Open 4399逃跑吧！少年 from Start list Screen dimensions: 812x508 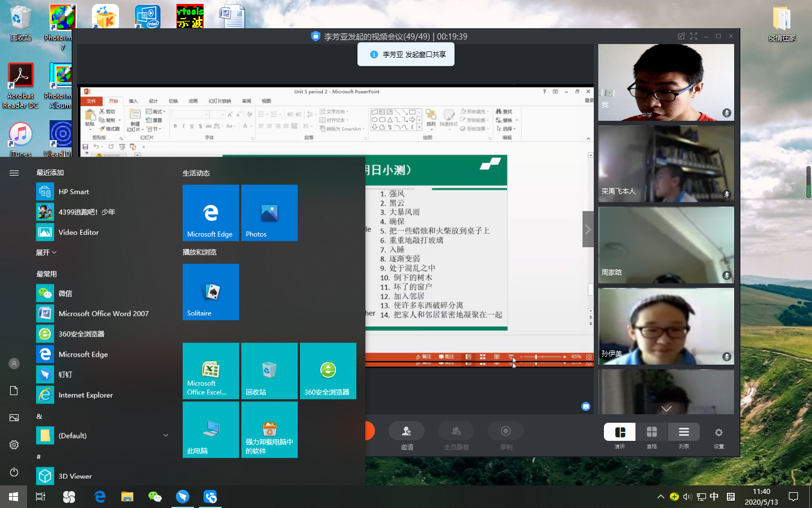(x=103, y=212)
